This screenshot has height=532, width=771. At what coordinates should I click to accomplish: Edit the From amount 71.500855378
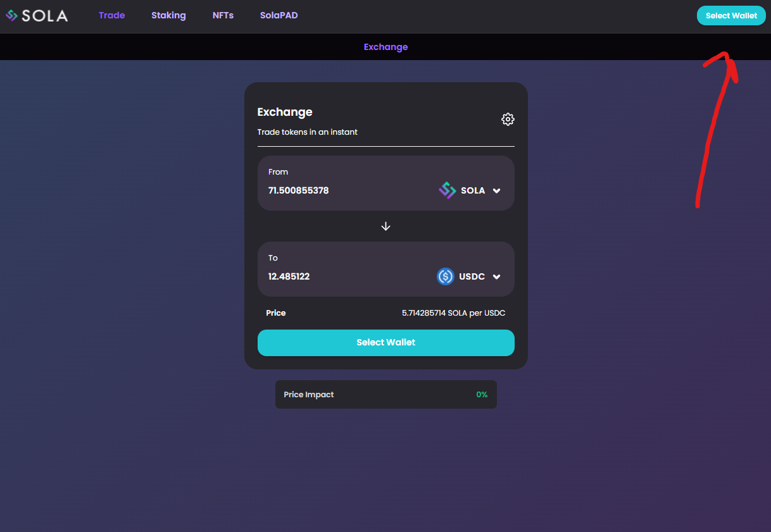point(299,190)
